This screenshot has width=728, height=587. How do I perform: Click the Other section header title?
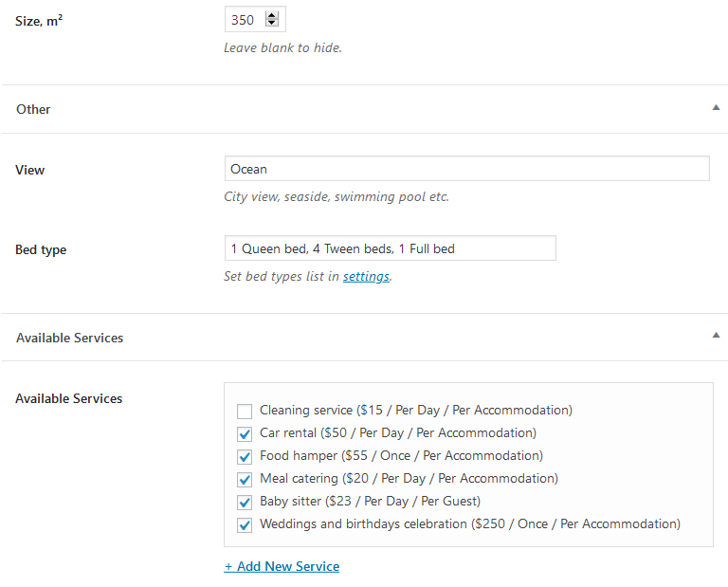33,109
